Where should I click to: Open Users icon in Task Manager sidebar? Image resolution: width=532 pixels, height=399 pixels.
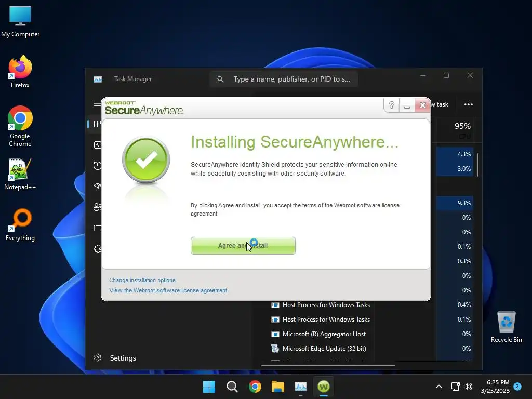click(x=97, y=207)
